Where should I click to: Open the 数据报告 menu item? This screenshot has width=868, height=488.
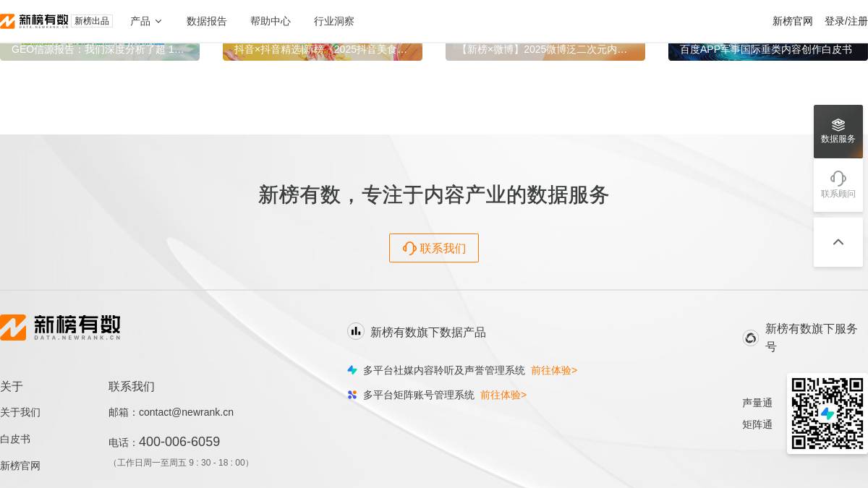click(x=207, y=21)
